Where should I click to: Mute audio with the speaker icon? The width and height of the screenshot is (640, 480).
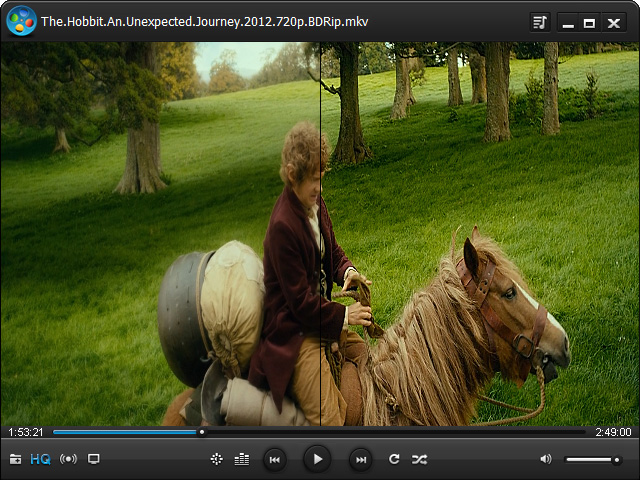coord(546,459)
